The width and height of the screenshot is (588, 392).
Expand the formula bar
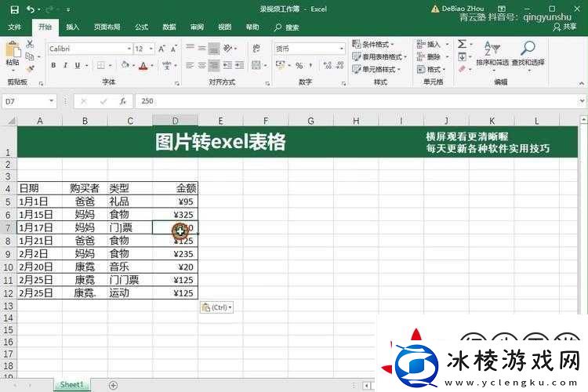coord(582,101)
